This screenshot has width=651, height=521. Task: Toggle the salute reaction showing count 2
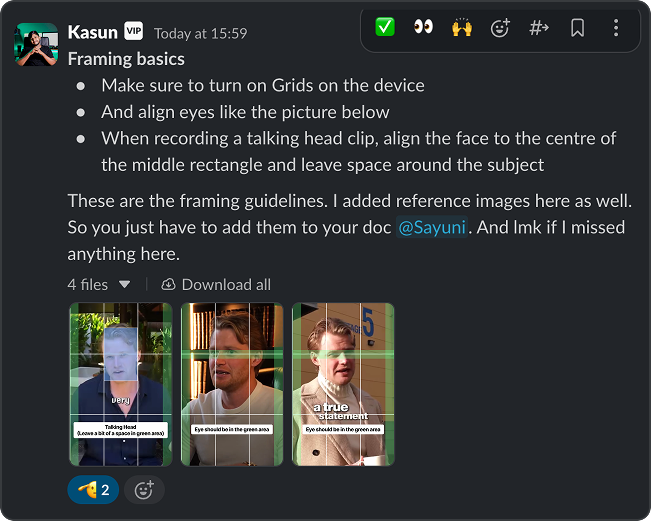(x=95, y=490)
